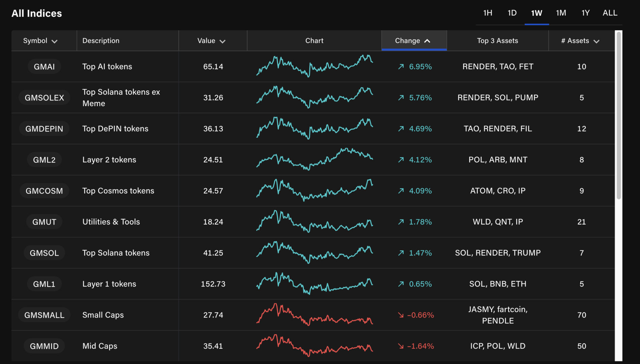
Task: Select the GMSOLEX index symbol
Action: (x=44, y=97)
